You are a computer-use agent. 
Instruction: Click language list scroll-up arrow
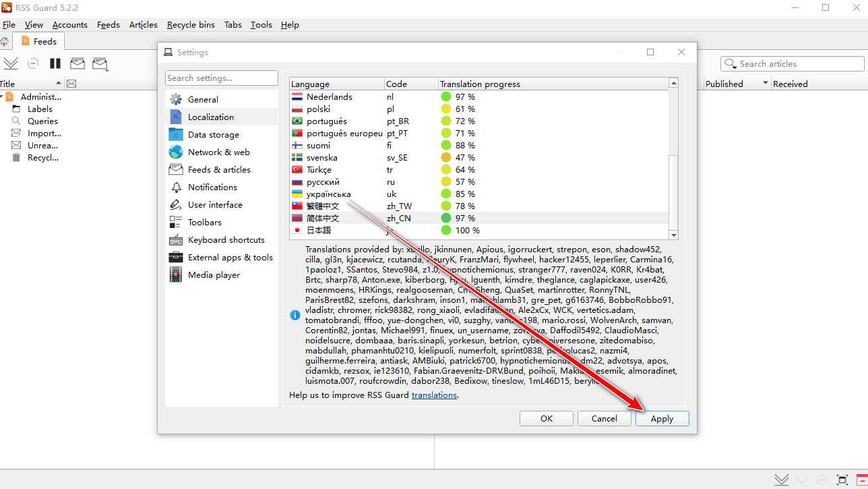[x=673, y=83]
